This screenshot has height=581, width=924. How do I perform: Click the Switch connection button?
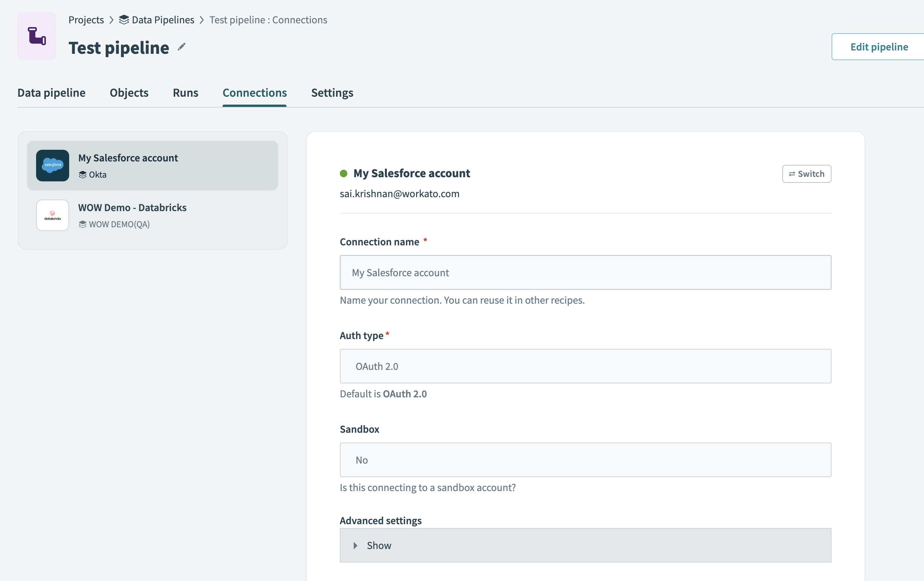[x=806, y=174]
